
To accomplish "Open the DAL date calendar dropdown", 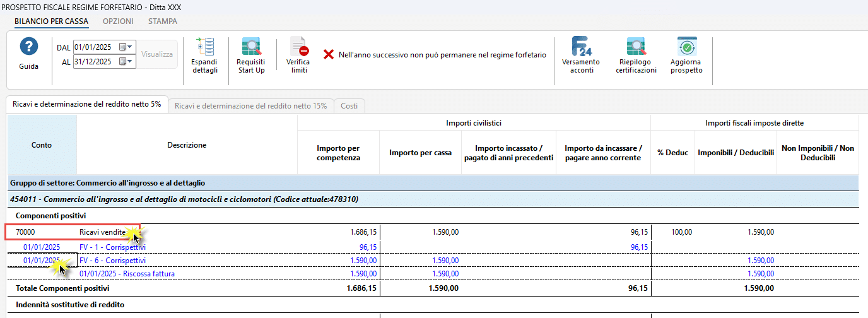I will 127,47.
